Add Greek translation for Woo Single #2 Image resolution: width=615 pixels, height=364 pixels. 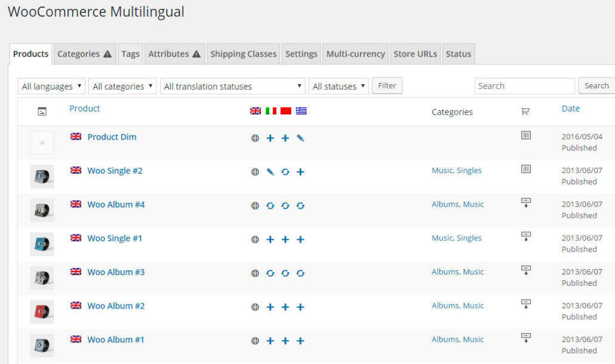pos(300,172)
